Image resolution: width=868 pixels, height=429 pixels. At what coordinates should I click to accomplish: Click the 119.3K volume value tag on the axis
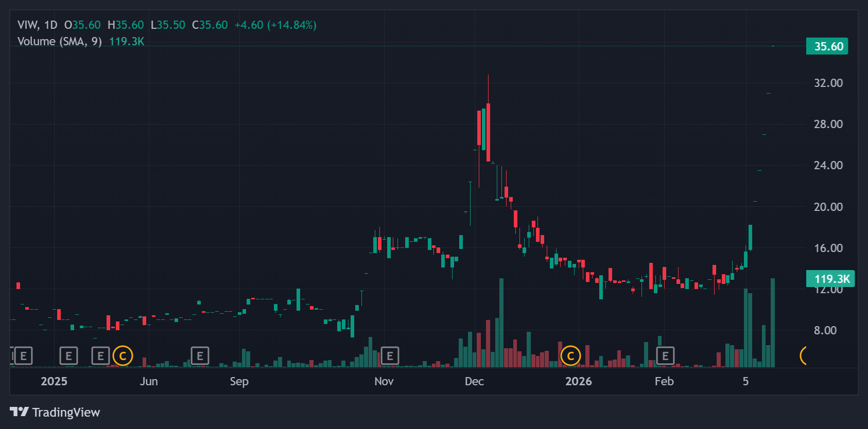click(830, 279)
